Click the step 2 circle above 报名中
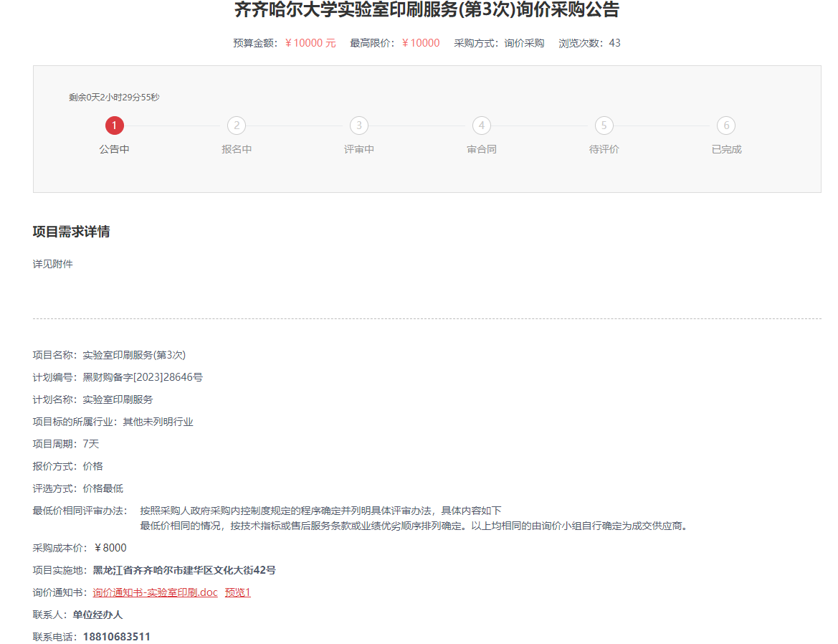 237,126
